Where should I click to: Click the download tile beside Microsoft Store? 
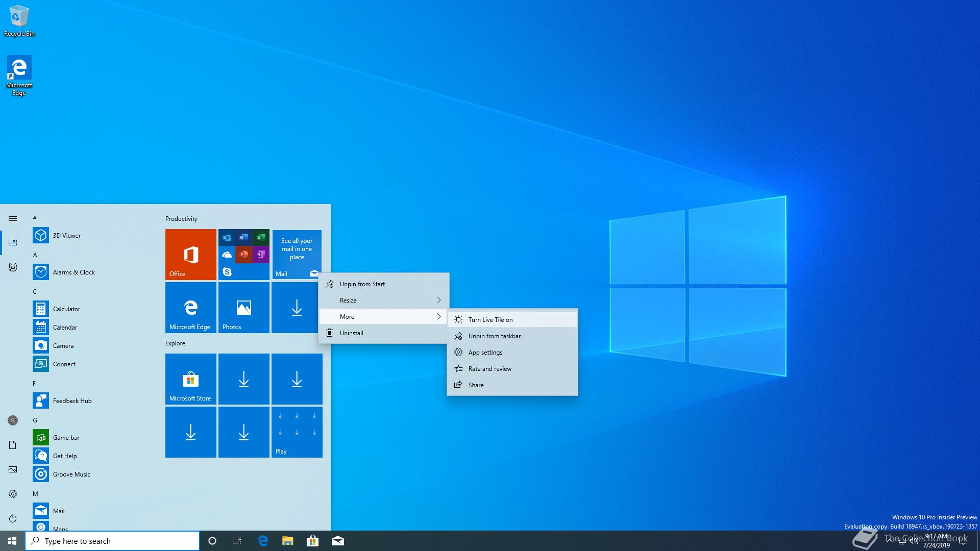(244, 379)
